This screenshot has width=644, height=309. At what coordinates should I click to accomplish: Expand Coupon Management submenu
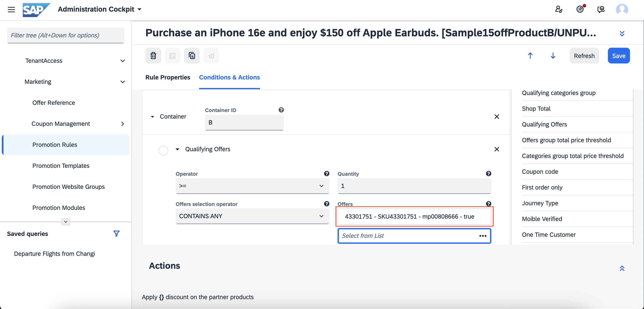122,124
